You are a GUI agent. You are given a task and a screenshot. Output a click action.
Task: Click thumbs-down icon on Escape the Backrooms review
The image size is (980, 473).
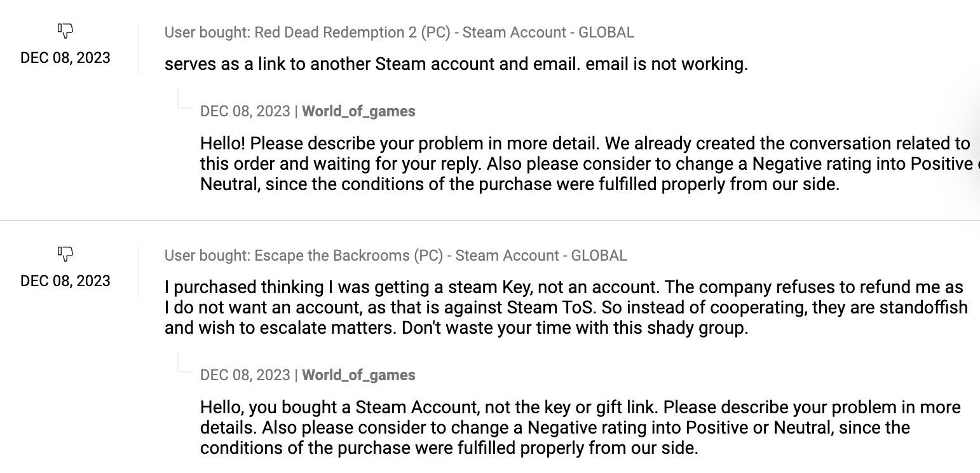pos(65,254)
